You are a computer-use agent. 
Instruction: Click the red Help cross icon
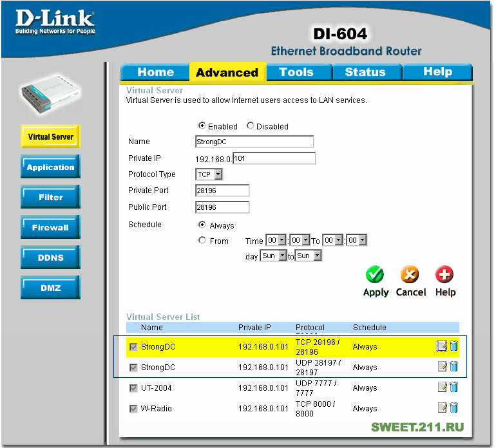(x=444, y=274)
